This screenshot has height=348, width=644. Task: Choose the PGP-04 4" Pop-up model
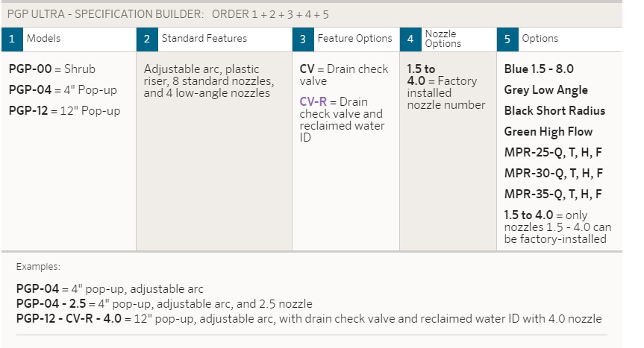click(63, 89)
